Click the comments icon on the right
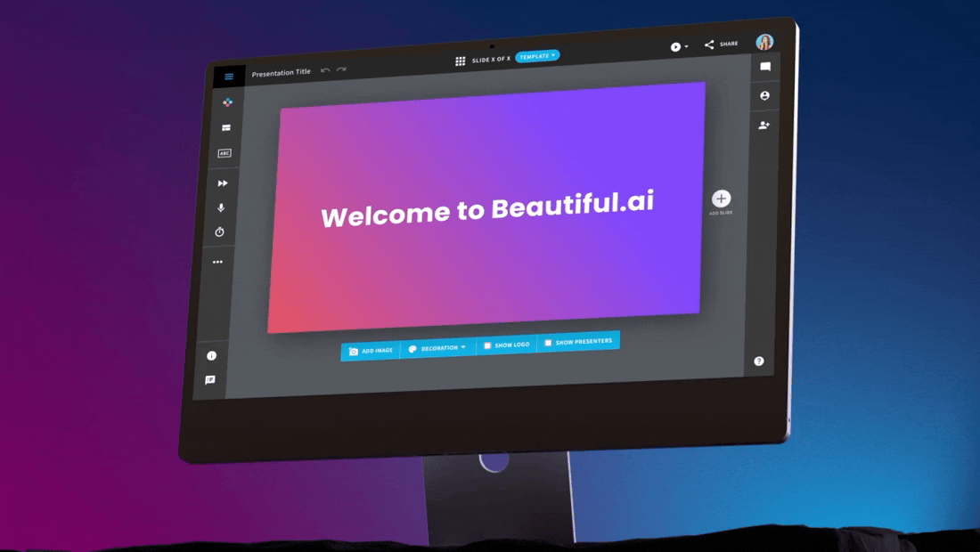This screenshot has height=552, width=980. click(764, 67)
